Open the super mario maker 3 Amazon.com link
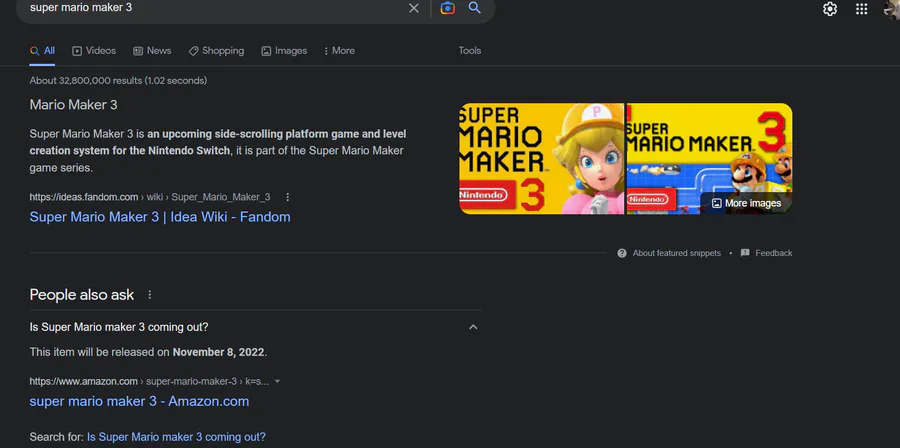Image resolution: width=900 pixels, height=448 pixels. 139,401
